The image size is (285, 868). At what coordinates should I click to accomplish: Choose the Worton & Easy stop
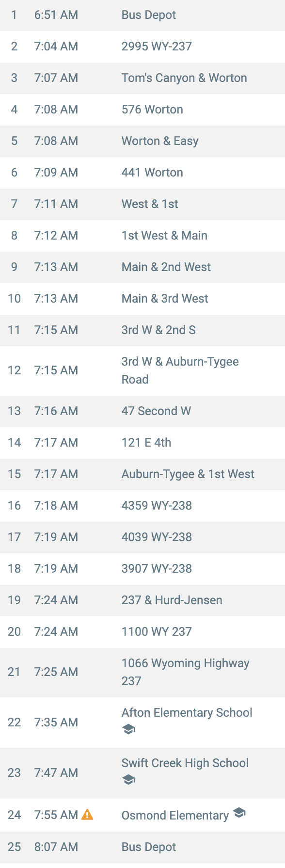[142, 141]
